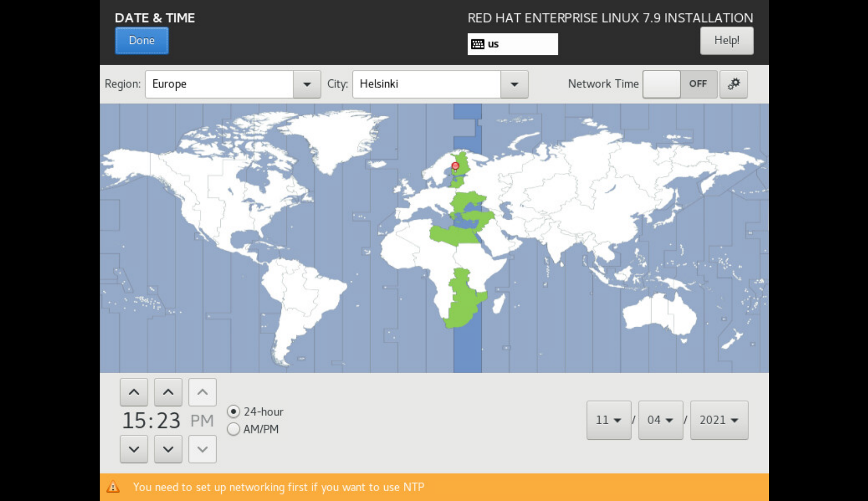868x501 pixels.
Task: Open the month dropdown showing 11
Action: coord(609,420)
